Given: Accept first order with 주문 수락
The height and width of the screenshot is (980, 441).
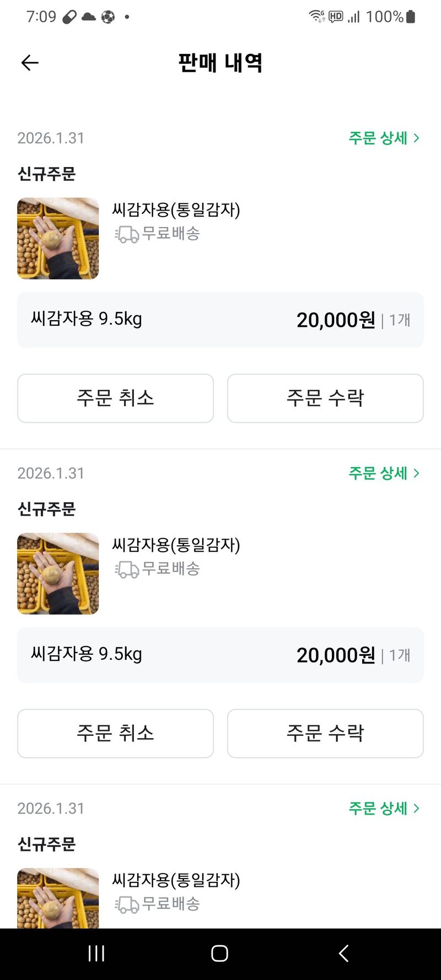Looking at the screenshot, I should point(325,398).
